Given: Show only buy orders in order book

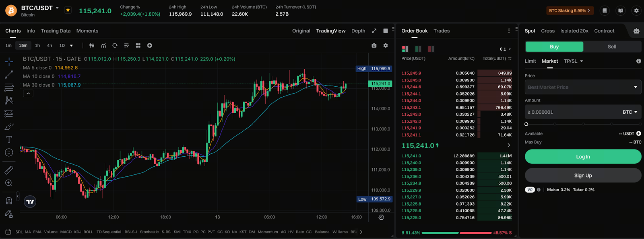Looking at the screenshot, I should click(x=418, y=49).
